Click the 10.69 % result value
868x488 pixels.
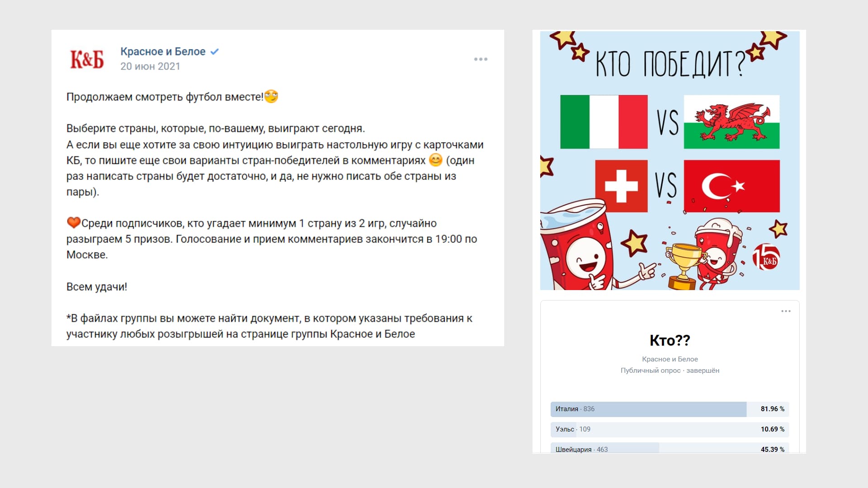click(x=772, y=429)
